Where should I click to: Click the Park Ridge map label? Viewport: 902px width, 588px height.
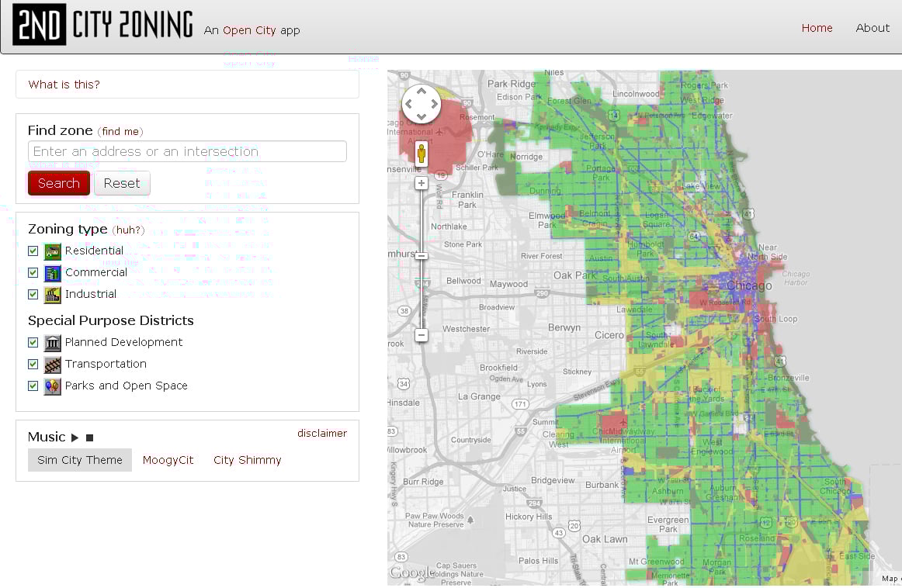(512, 84)
